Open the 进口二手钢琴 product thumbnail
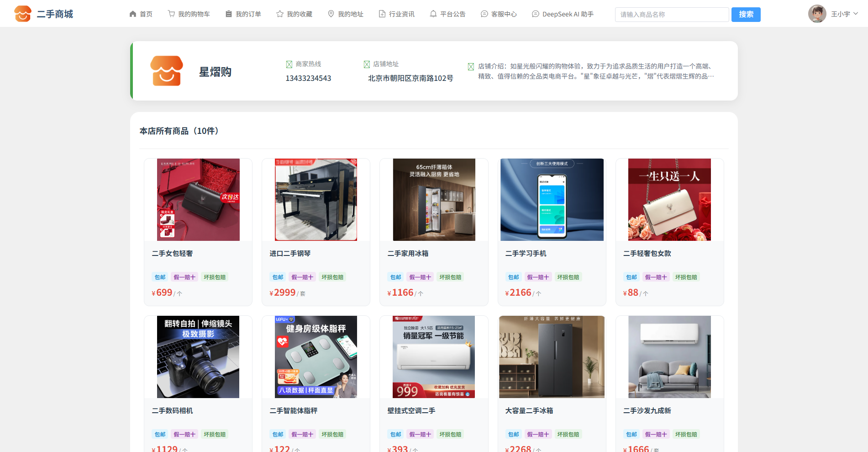The width and height of the screenshot is (868, 452). click(316, 200)
